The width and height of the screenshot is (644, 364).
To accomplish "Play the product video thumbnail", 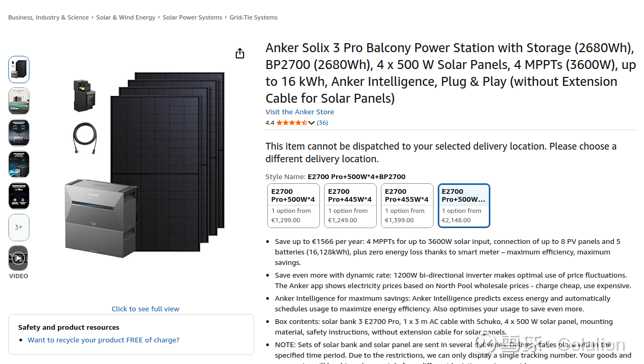I will (18, 258).
